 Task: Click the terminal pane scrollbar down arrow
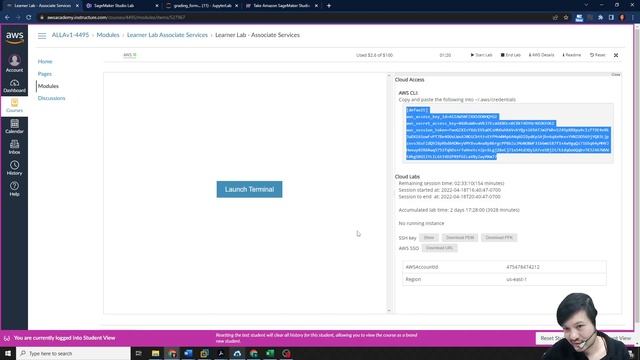(389, 311)
